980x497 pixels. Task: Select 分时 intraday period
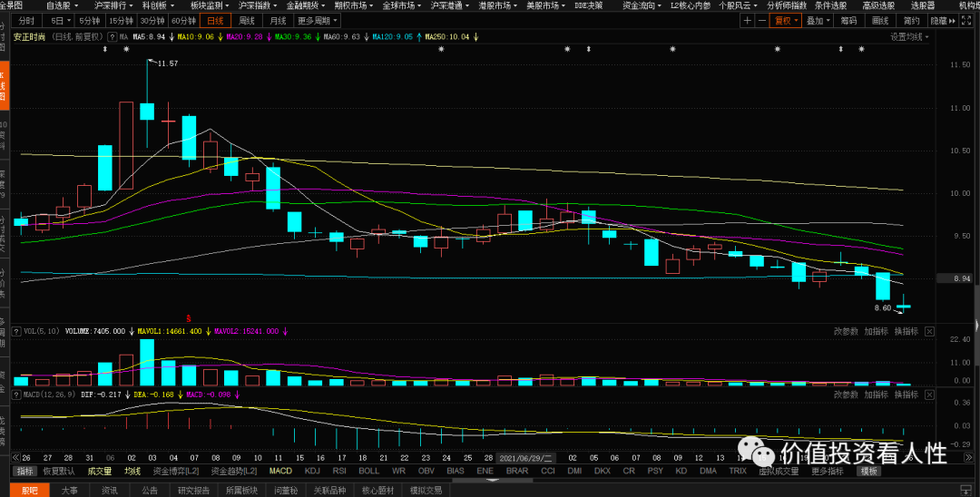click(x=26, y=21)
